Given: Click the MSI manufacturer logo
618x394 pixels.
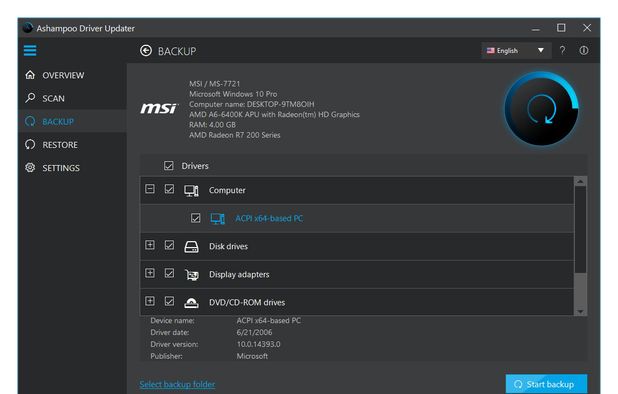Looking at the screenshot, I should coord(159,108).
